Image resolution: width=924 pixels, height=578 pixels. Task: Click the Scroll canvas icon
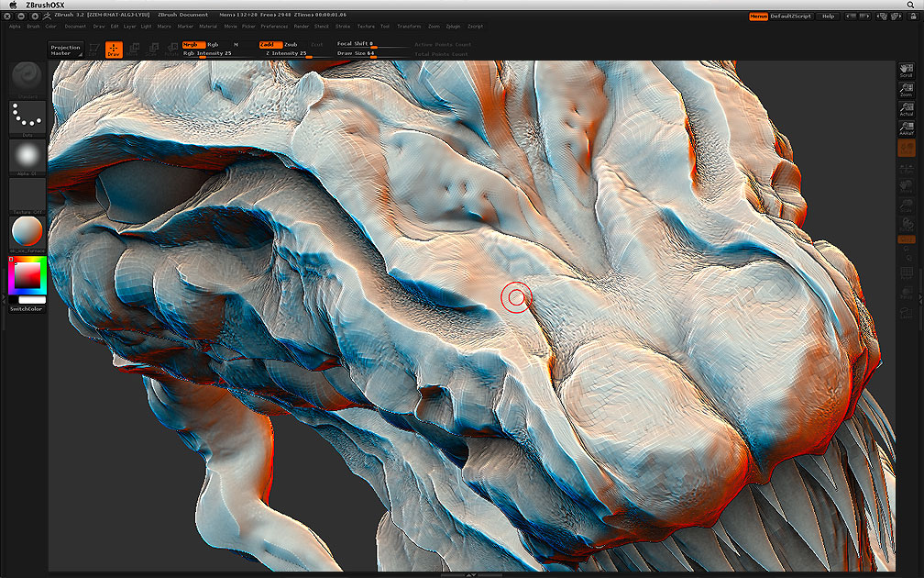907,71
